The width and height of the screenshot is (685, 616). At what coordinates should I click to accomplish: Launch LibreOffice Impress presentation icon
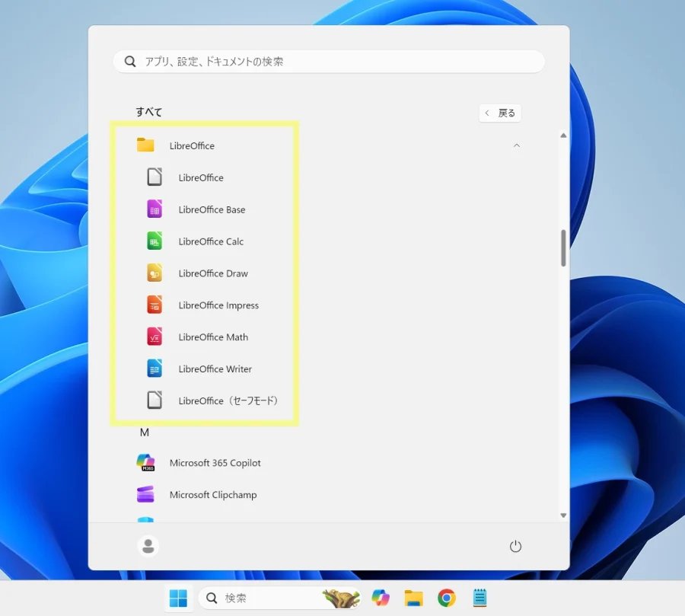tap(155, 305)
